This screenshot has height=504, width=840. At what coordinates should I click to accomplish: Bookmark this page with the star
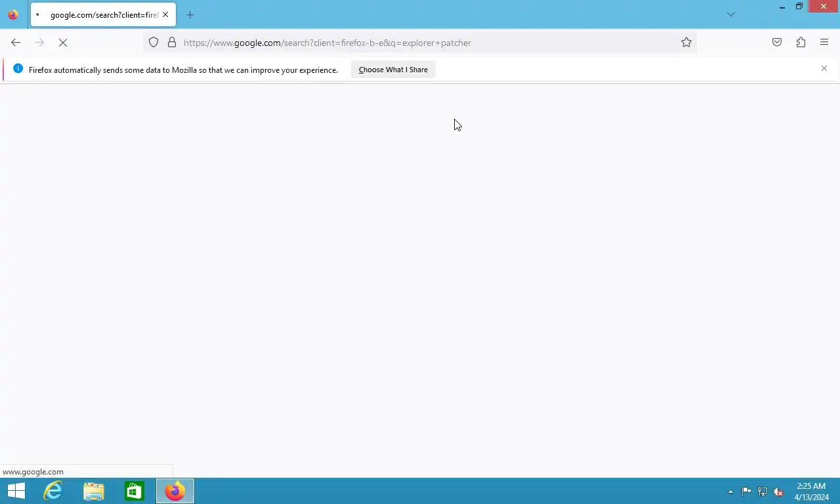click(686, 43)
